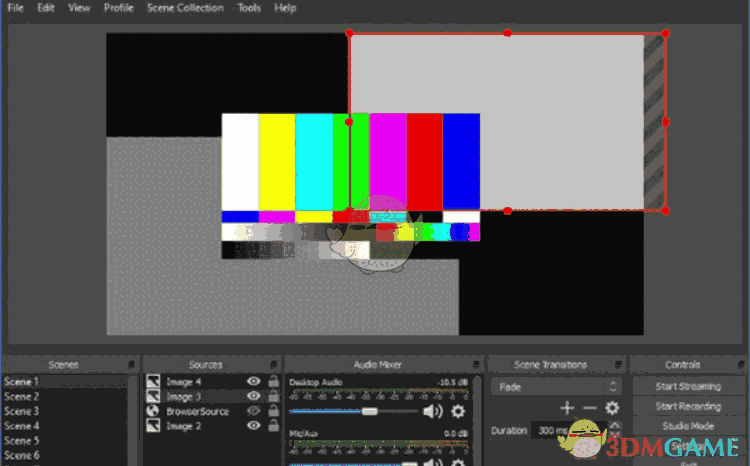
Task: Remove the transition with the minus icon
Action: (590, 408)
